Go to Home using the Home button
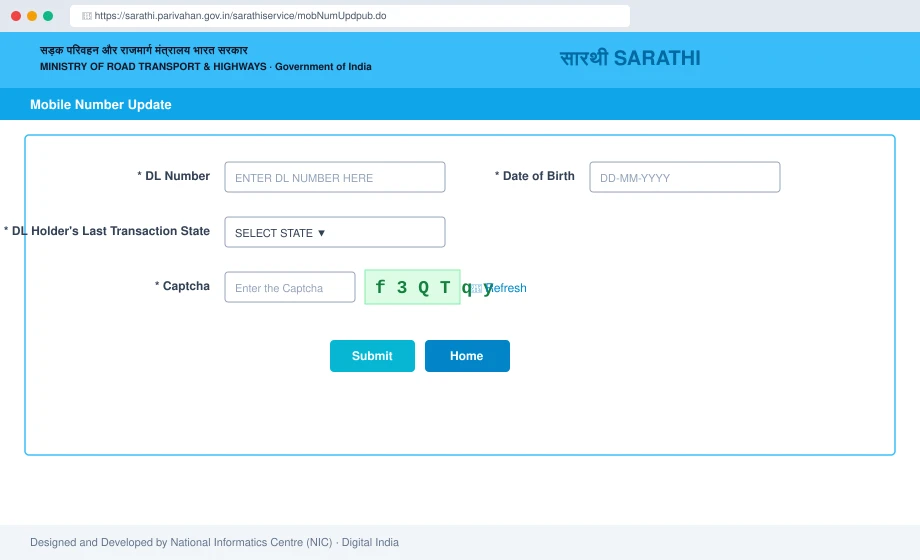This screenshot has height=560, width=920. [467, 356]
